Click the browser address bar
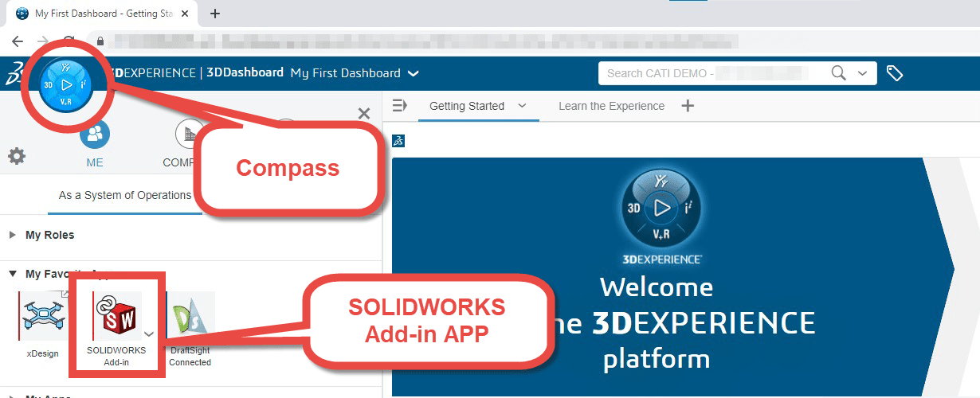The height and width of the screenshot is (398, 980). coord(422,41)
